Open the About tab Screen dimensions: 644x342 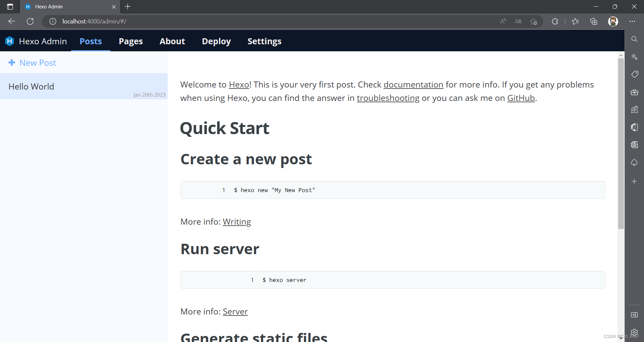pyautogui.click(x=172, y=41)
